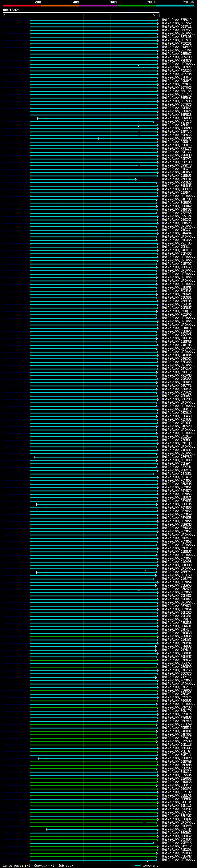
Task: Select hit label UniRef100_Q84VS5
Action: coord(176,457)
